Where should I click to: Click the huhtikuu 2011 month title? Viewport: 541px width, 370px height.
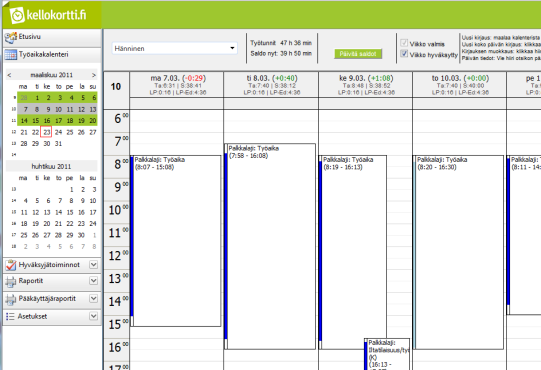click(x=51, y=166)
